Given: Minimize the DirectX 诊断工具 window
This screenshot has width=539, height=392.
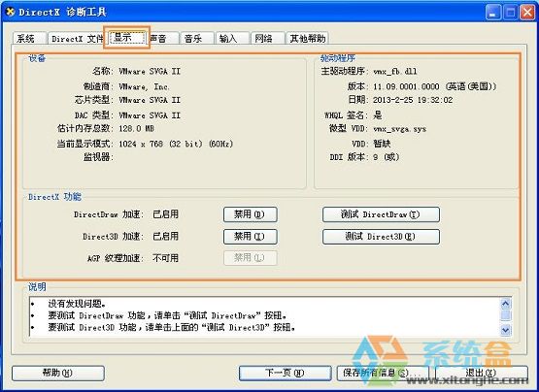Looking at the screenshot, I should click(x=493, y=13).
